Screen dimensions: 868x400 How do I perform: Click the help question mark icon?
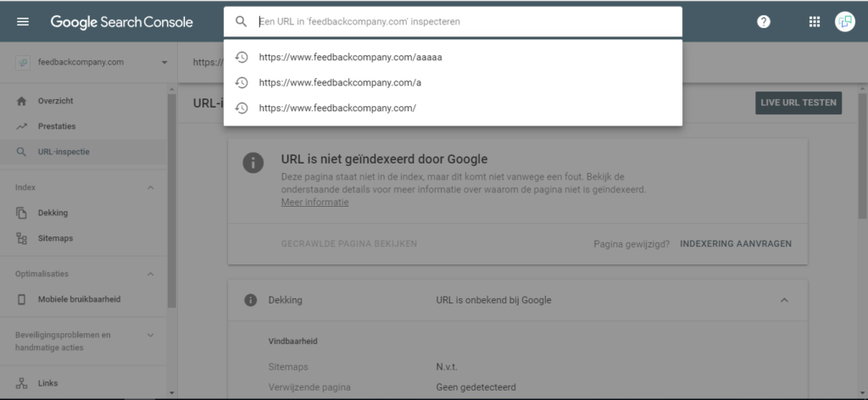coord(764,22)
